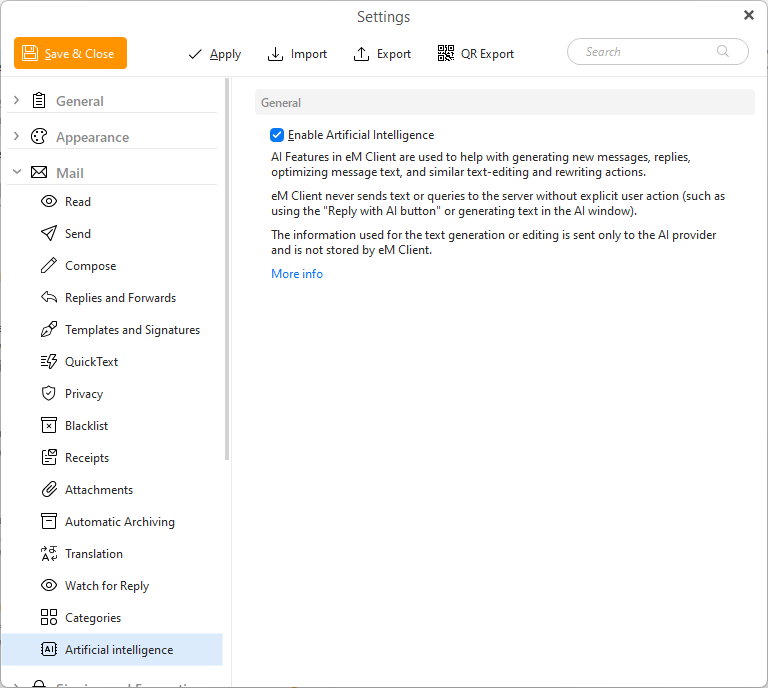Select Replies and Forwards item
Viewport: 768px width, 688px height.
coord(120,298)
